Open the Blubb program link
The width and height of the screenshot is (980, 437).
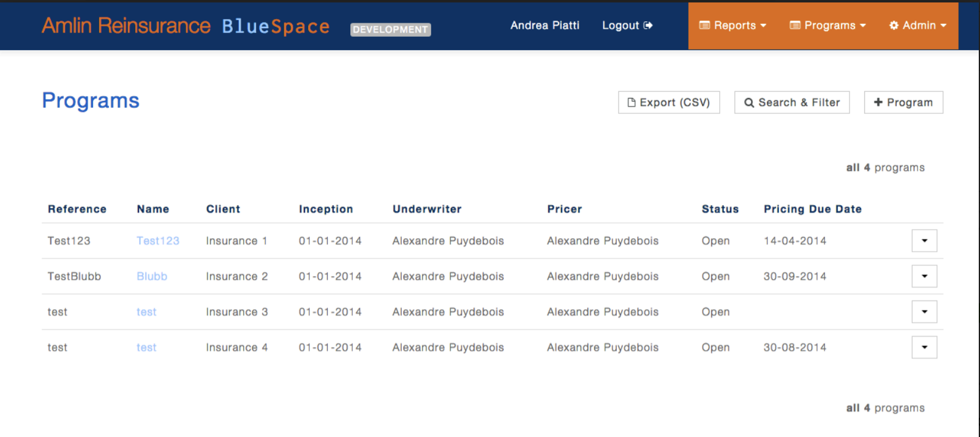(151, 276)
